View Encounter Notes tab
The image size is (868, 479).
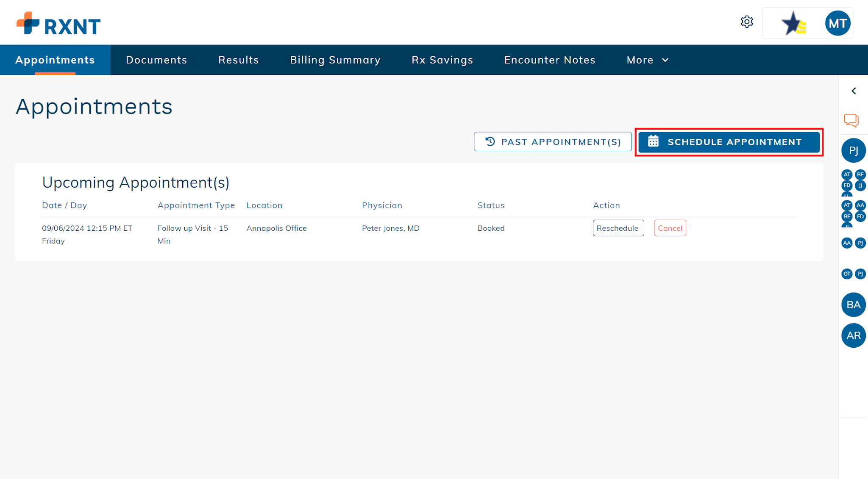[550, 60]
